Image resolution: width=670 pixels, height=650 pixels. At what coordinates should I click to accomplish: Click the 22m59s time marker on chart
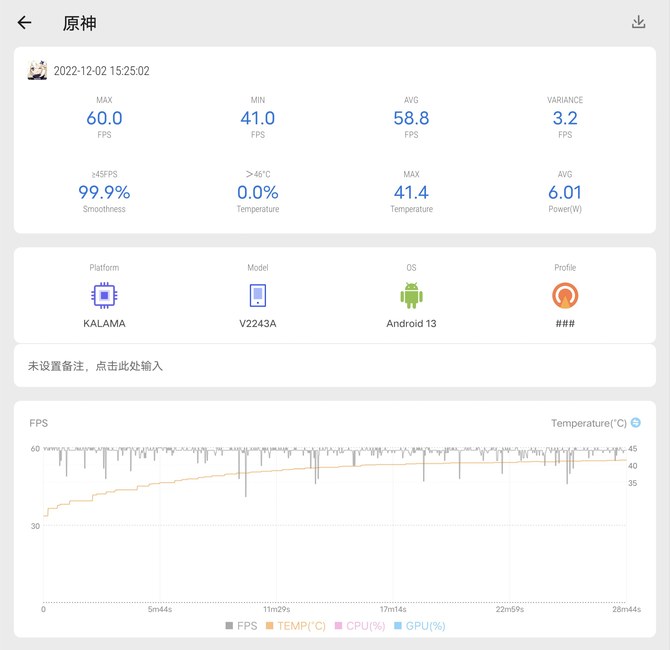(510, 609)
